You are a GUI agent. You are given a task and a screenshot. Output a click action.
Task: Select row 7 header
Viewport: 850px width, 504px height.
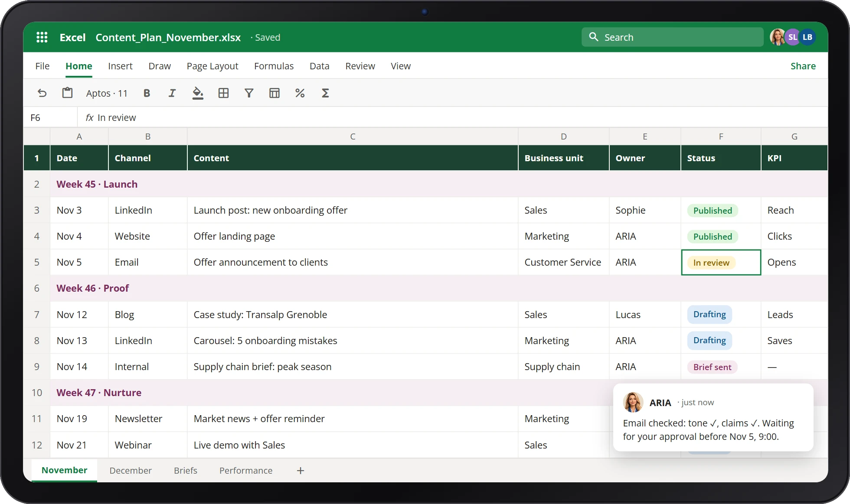[x=37, y=315]
